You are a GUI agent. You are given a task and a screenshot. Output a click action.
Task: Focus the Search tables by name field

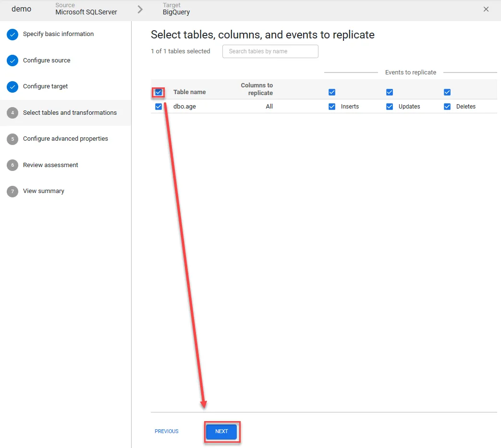coord(270,51)
